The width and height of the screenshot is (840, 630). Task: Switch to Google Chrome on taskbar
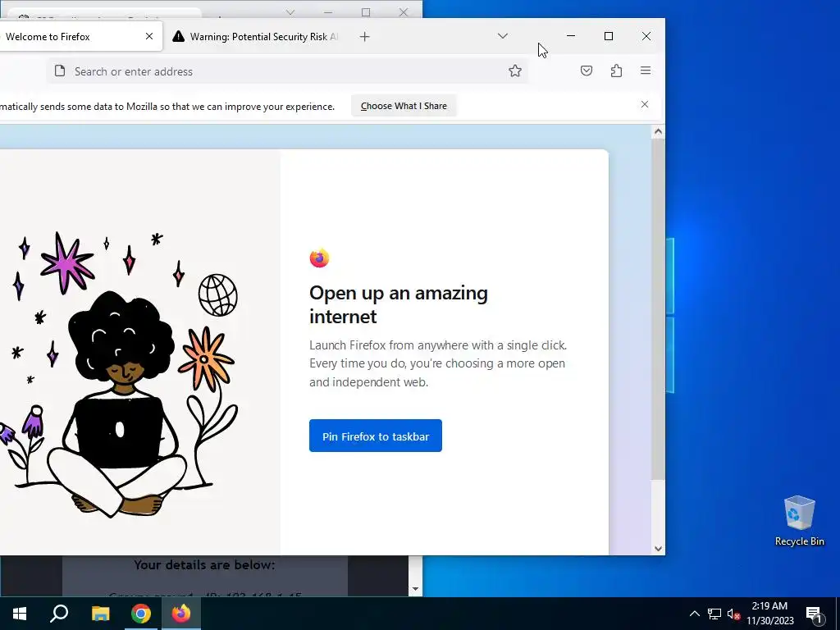(141, 614)
